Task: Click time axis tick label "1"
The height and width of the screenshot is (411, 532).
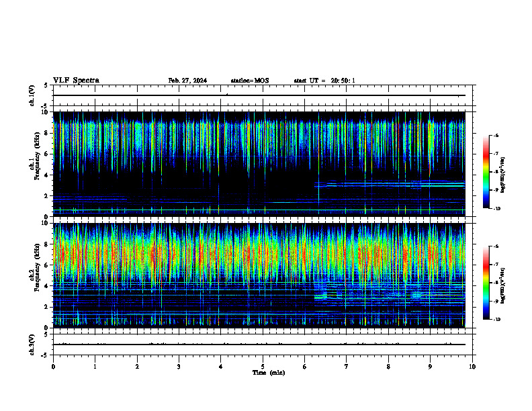Action: point(95,367)
